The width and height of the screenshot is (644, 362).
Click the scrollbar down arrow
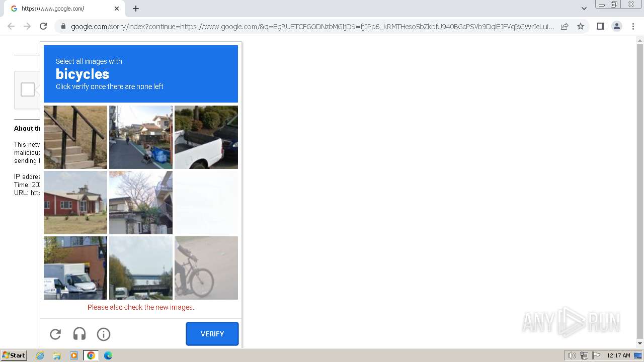(x=640, y=343)
